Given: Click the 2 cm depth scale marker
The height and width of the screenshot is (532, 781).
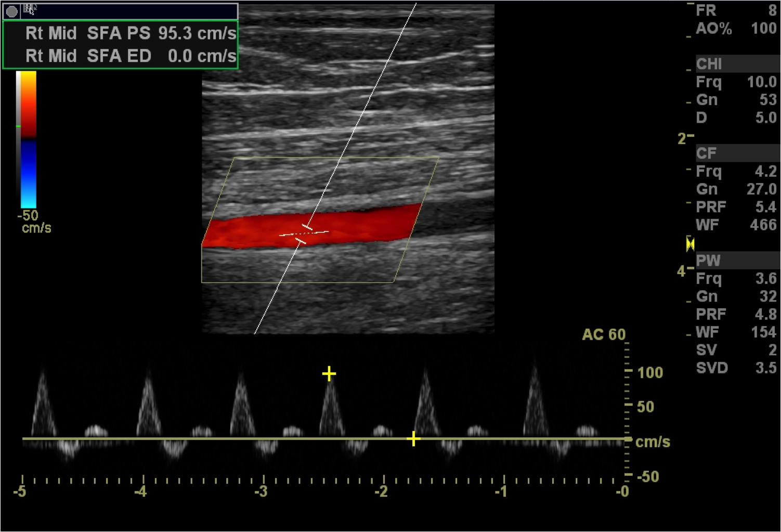Looking at the screenshot, I should (x=682, y=138).
